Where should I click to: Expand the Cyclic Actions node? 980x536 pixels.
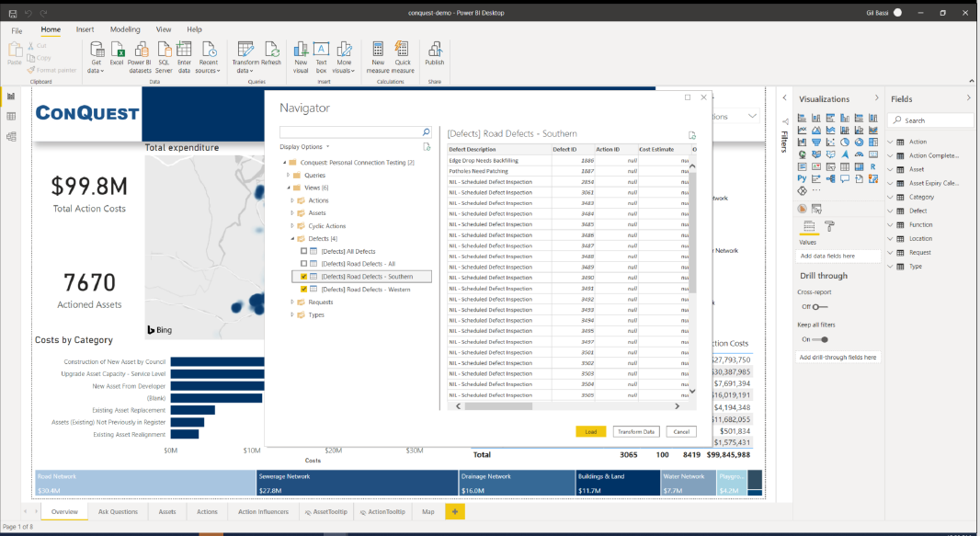click(292, 225)
